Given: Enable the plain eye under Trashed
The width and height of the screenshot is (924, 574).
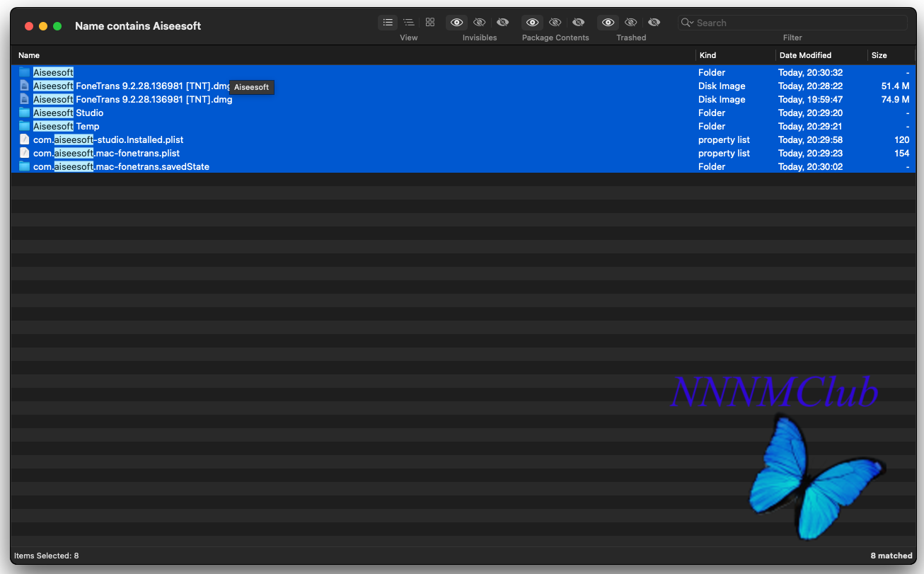Looking at the screenshot, I should pyautogui.click(x=608, y=23).
